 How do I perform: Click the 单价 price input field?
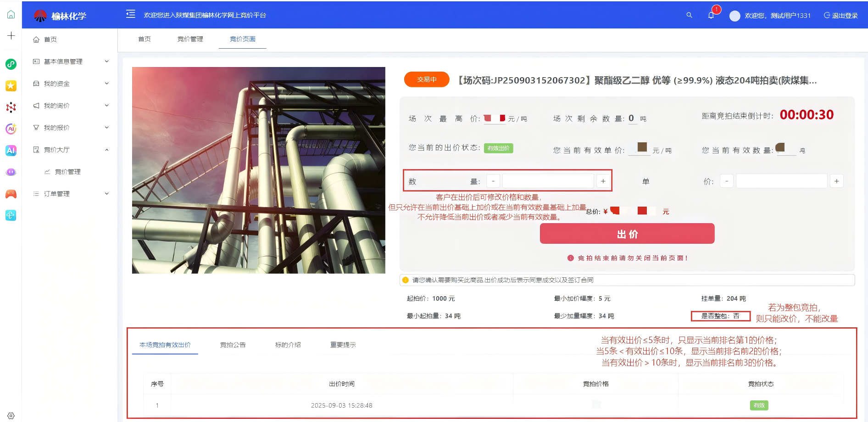(x=781, y=181)
